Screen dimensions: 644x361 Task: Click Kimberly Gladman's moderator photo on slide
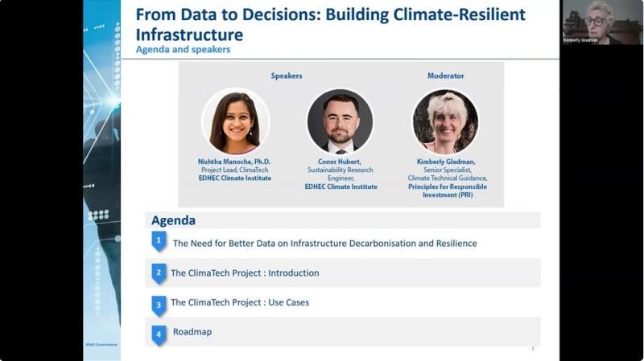point(445,121)
